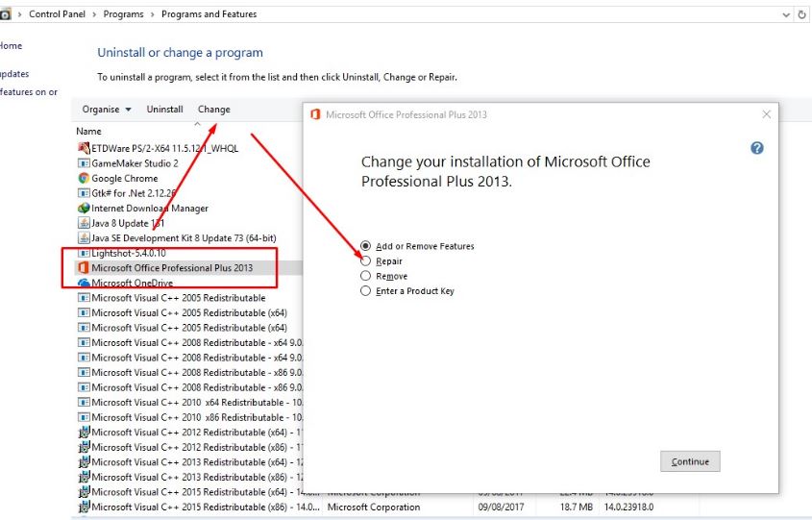Open the Organise dropdown menu
The image size is (812, 520).
107,110
